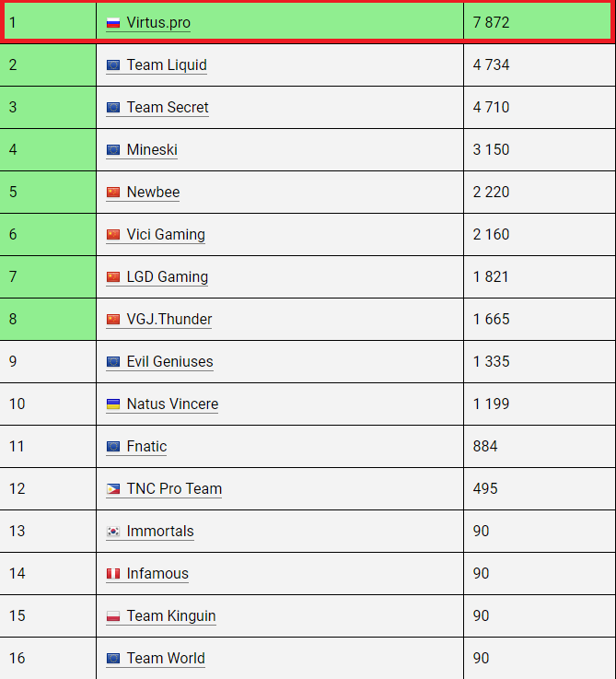Click the Polish flag next to Team Kinguin
Viewport: 616px width, 679px height.
(113, 616)
